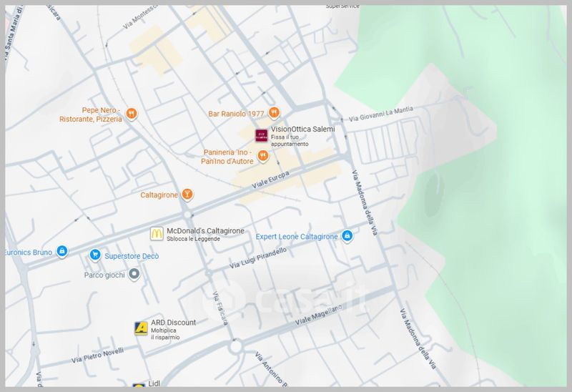Select the Euronics Bruno shopping bag marker
The image size is (572, 392).
[x=62, y=251]
